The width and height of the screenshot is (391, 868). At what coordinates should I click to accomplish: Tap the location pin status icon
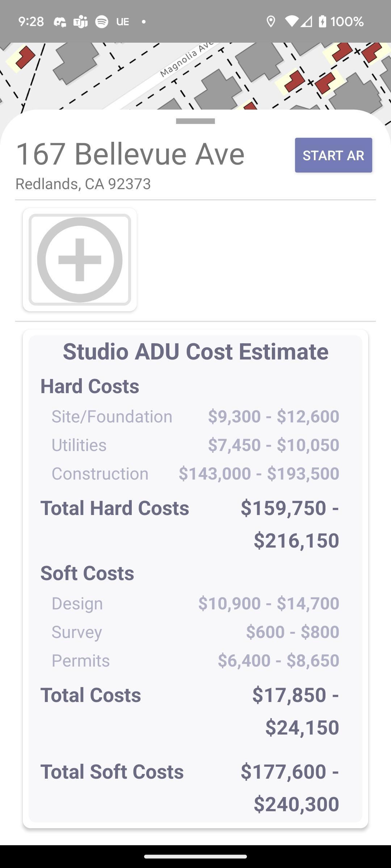click(x=270, y=22)
